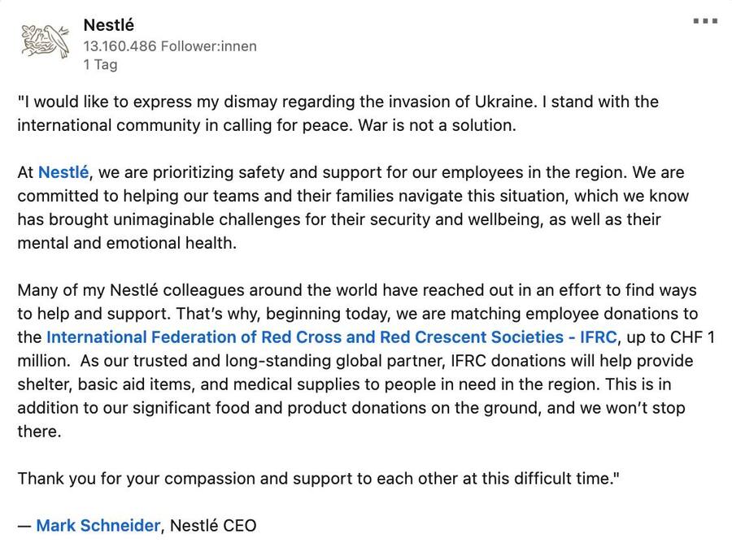The image size is (732, 560).
Task: Visit Mark Schneider's profile link
Action: (x=98, y=525)
